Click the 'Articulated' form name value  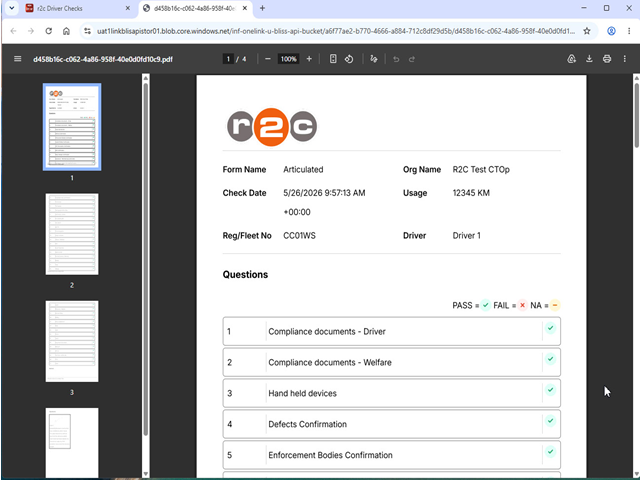303,169
